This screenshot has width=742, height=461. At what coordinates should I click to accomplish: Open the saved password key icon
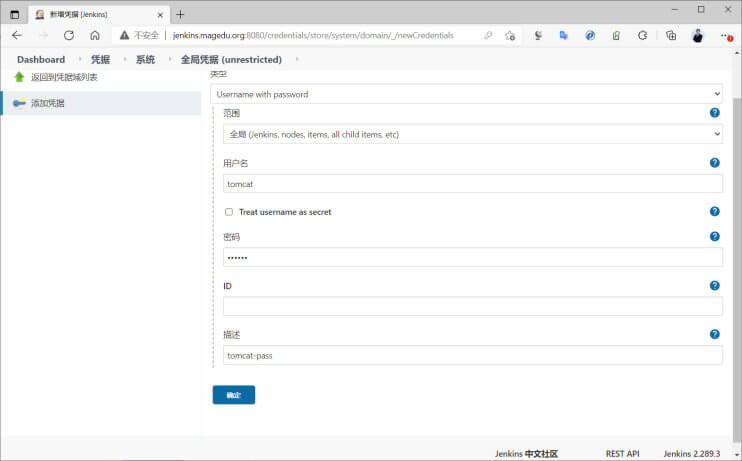(488, 35)
